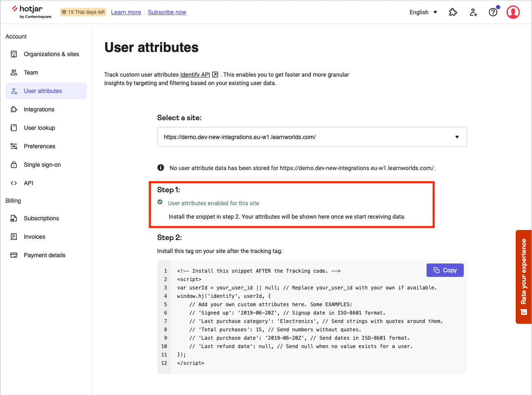Screen dimensions: 532x395
Task: Open Payment details
Action: (46, 255)
